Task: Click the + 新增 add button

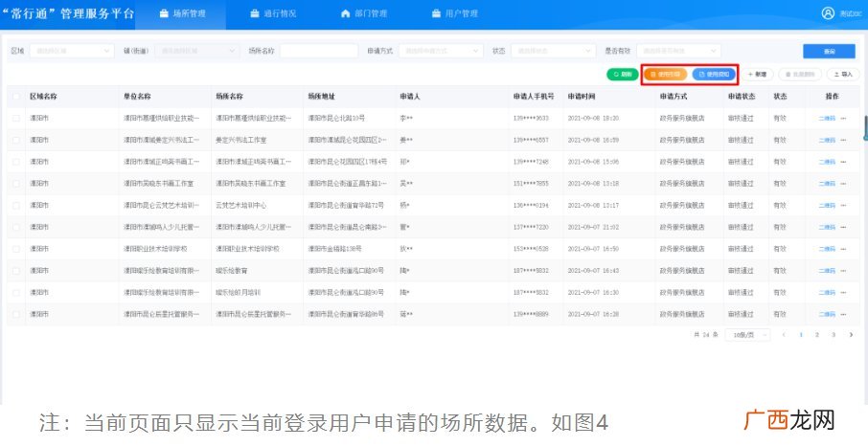Action: point(757,74)
